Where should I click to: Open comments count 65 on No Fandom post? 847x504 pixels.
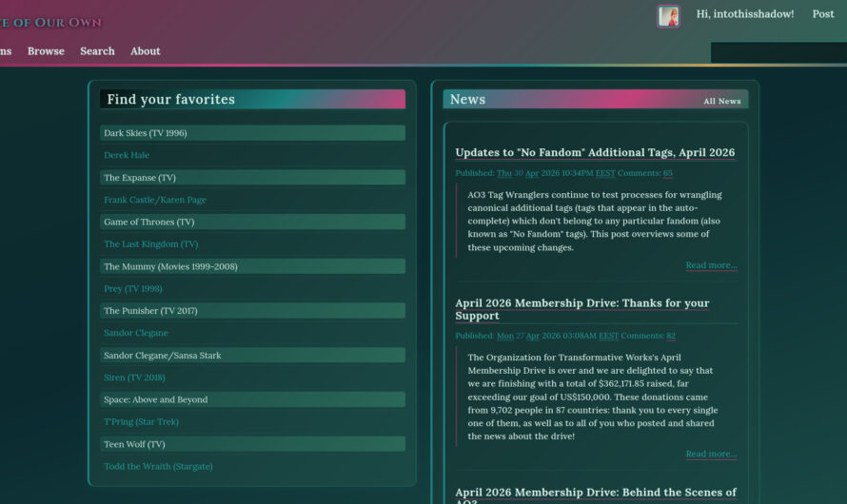(x=668, y=173)
